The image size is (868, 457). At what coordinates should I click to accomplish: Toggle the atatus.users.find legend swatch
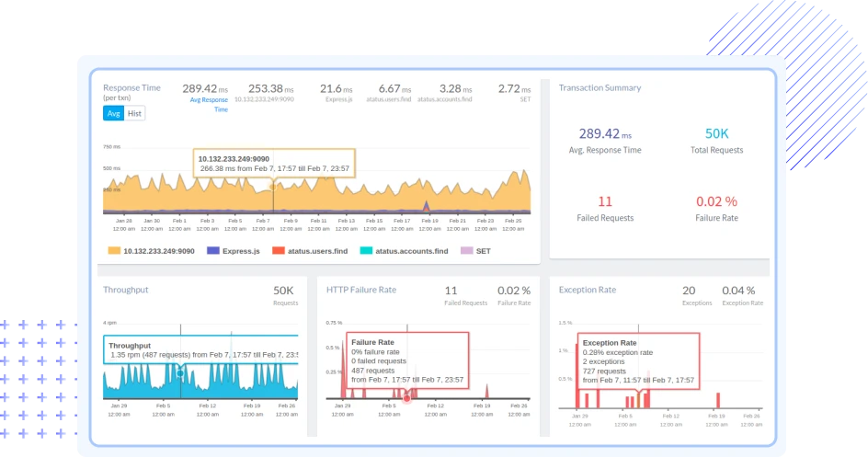pyautogui.click(x=279, y=251)
